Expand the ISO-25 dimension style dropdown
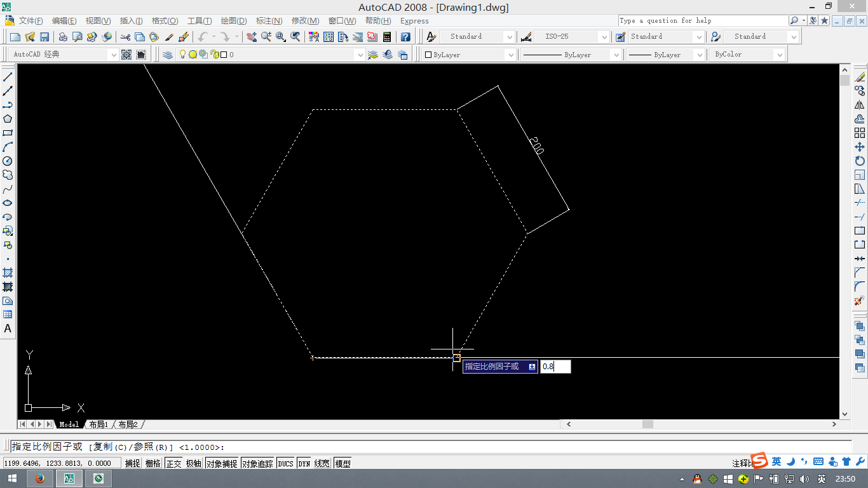The height and width of the screenshot is (488, 868). click(x=603, y=37)
